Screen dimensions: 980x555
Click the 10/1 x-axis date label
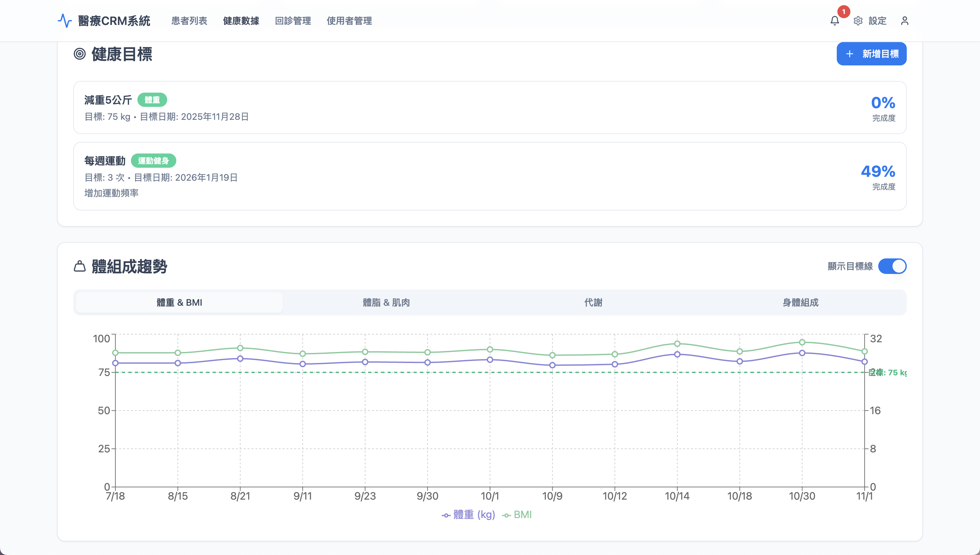point(490,496)
